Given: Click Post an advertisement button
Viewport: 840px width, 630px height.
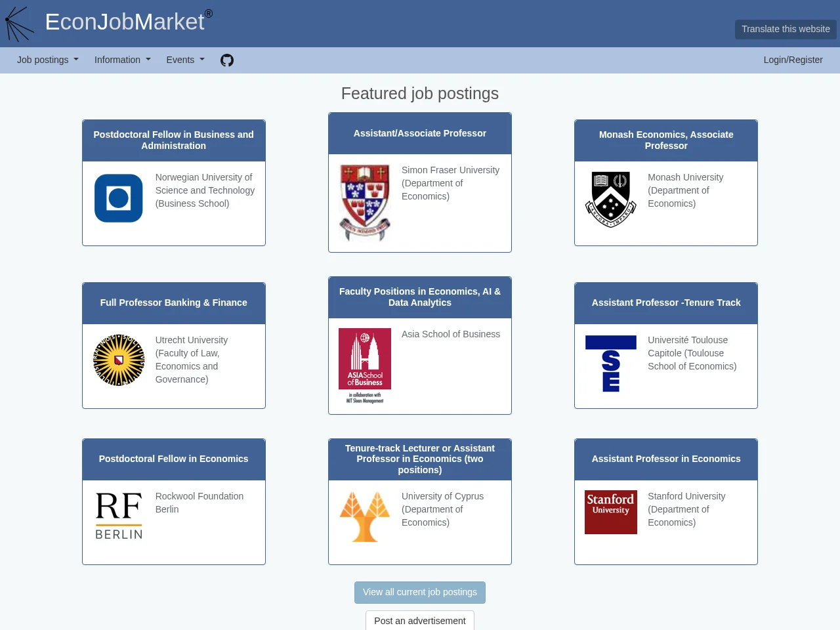Looking at the screenshot, I should pos(420,621).
